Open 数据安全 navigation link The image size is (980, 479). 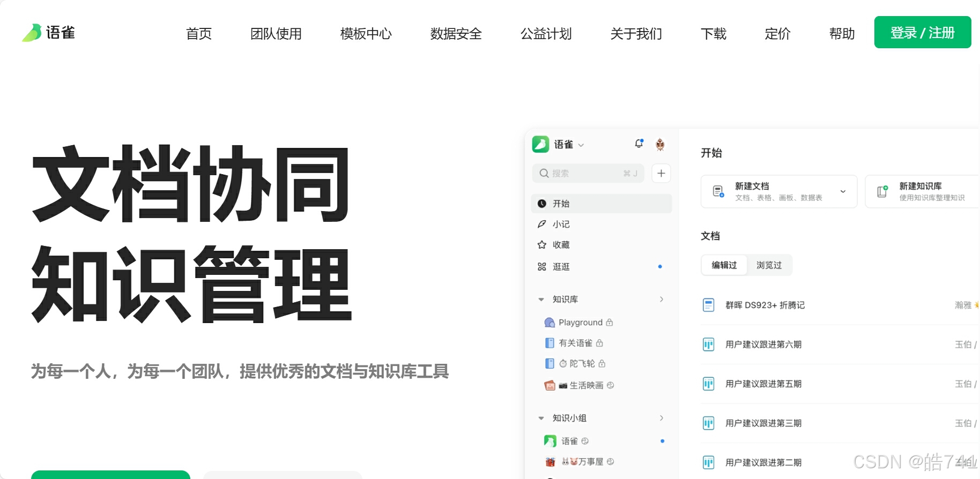point(456,34)
